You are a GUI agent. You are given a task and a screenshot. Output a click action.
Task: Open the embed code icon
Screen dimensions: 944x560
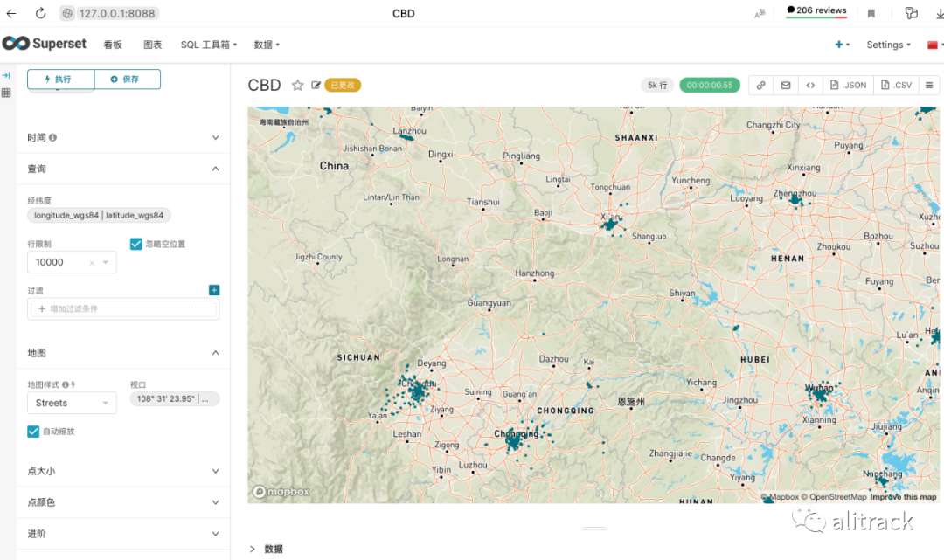(x=810, y=86)
